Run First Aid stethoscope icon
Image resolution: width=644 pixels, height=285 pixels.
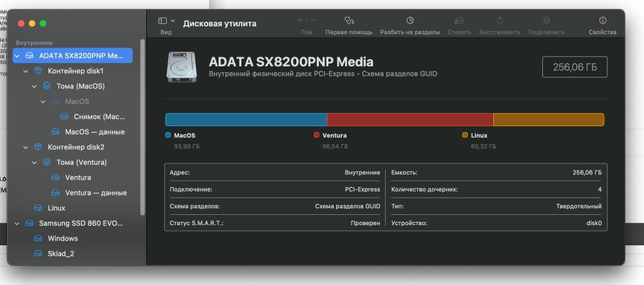click(349, 20)
